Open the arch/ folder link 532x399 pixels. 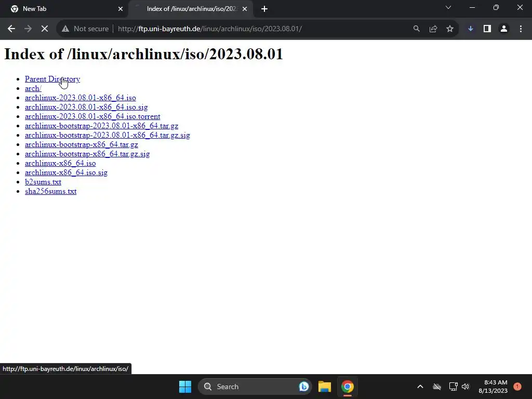33,88
